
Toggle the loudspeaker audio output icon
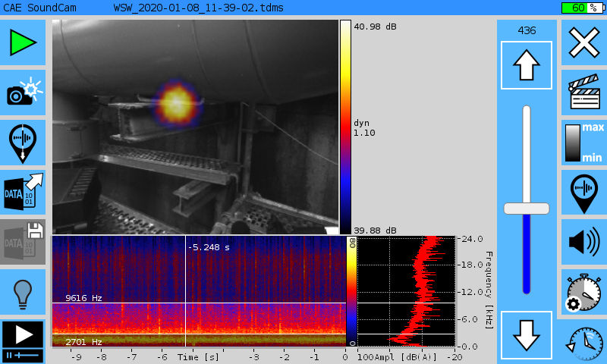pos(584,242)
